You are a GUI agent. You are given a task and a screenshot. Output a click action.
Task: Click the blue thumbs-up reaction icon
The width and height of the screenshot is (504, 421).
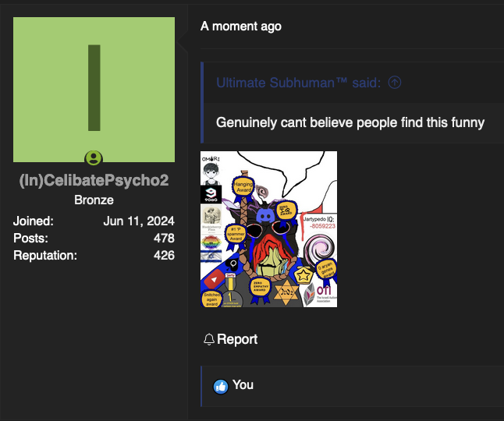point(221,385)
